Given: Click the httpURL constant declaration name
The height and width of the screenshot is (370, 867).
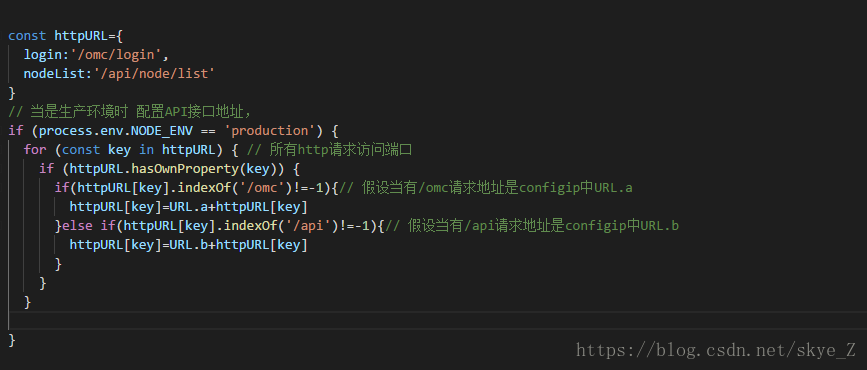Looking at the screenshot, I should pos(81,36).
